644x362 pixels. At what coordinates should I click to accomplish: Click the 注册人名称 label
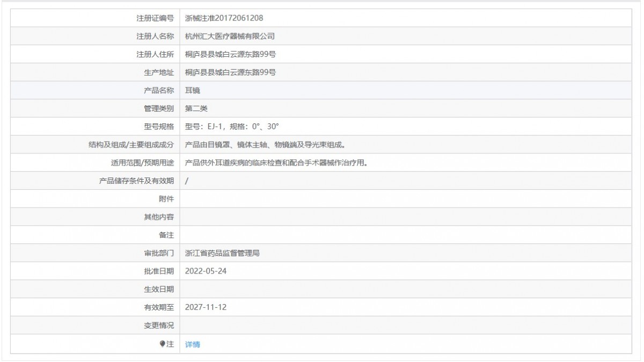(155, 36)
